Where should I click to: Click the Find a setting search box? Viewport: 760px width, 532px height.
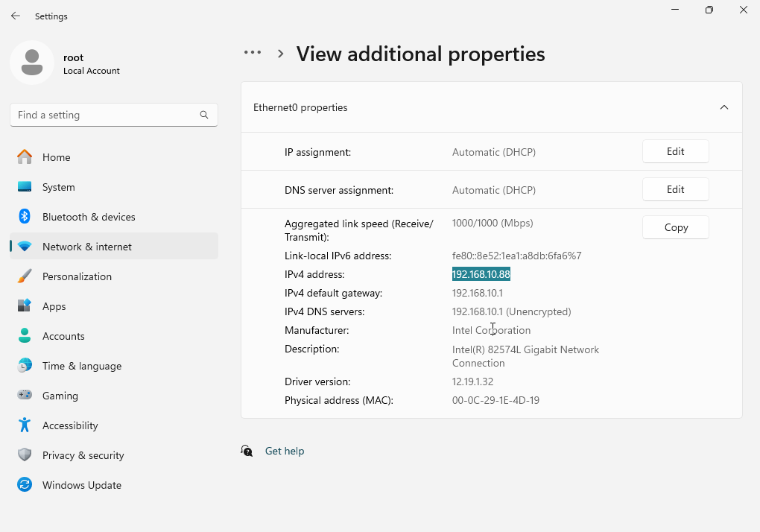[x=104, y=115]
